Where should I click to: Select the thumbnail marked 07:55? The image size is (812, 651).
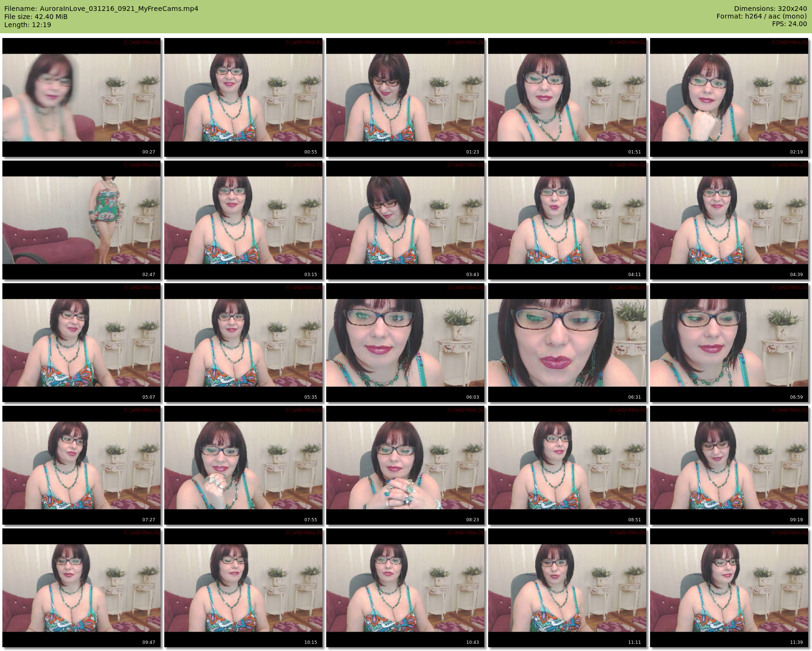(x=244, y=465)
